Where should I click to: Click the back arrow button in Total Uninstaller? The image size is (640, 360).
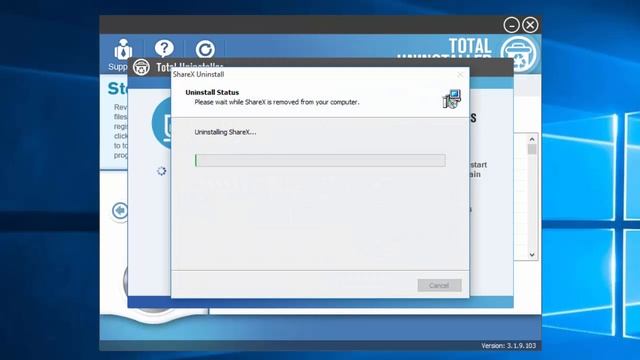[120, 211]
